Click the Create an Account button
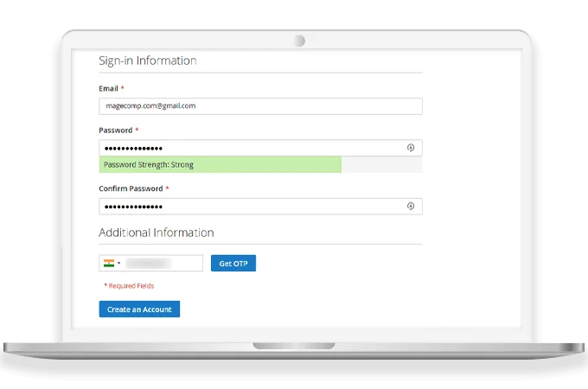 click(x=139, y=309)
